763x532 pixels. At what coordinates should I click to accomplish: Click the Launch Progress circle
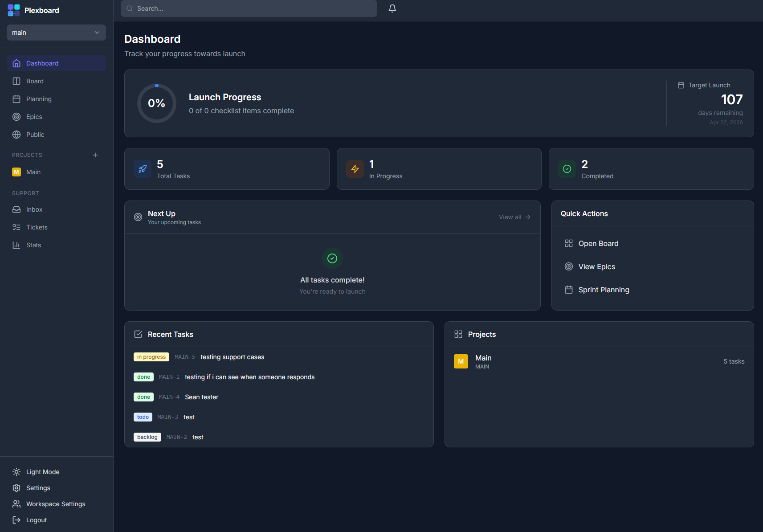(157, 103)
